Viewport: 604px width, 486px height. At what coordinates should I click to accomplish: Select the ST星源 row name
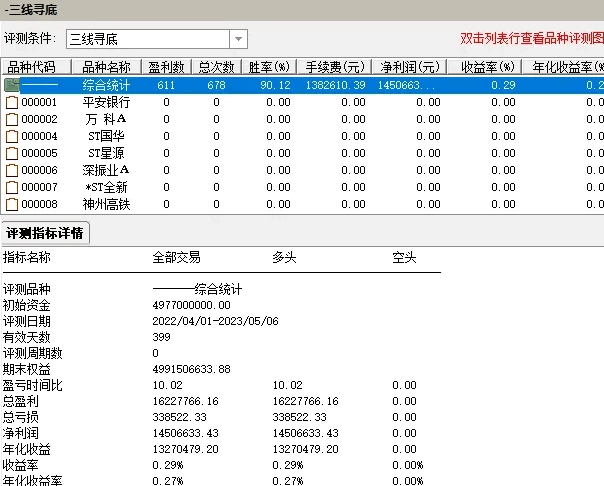106,153
